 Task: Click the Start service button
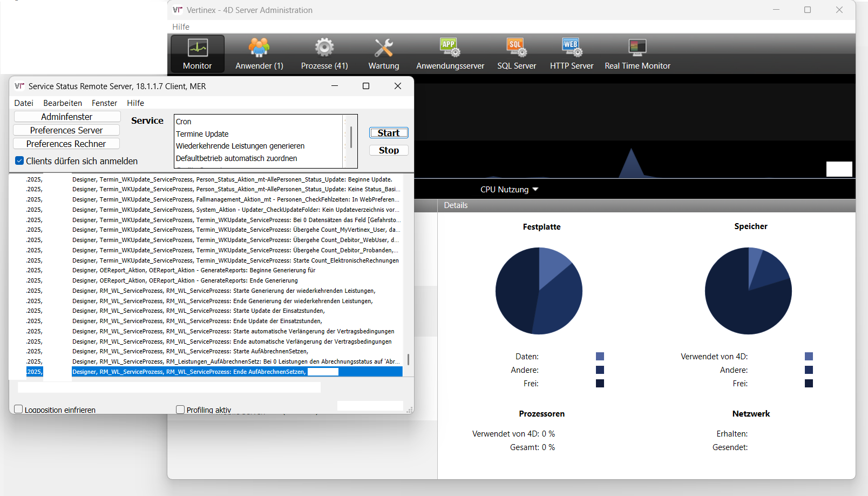point(389,133)
